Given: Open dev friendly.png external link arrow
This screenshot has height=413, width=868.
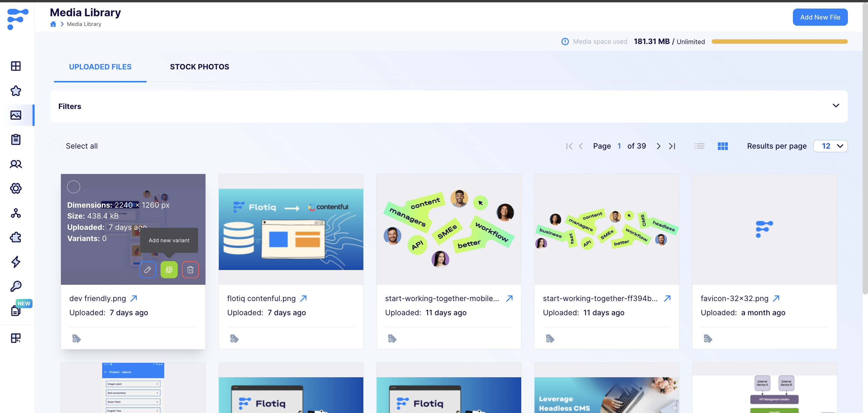Looking at the screenshot, I should (134, 298).
